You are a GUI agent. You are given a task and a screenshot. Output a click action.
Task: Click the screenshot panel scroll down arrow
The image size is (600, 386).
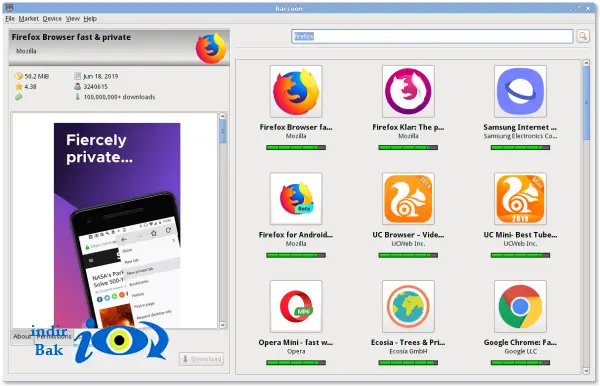tap(223, 325)
